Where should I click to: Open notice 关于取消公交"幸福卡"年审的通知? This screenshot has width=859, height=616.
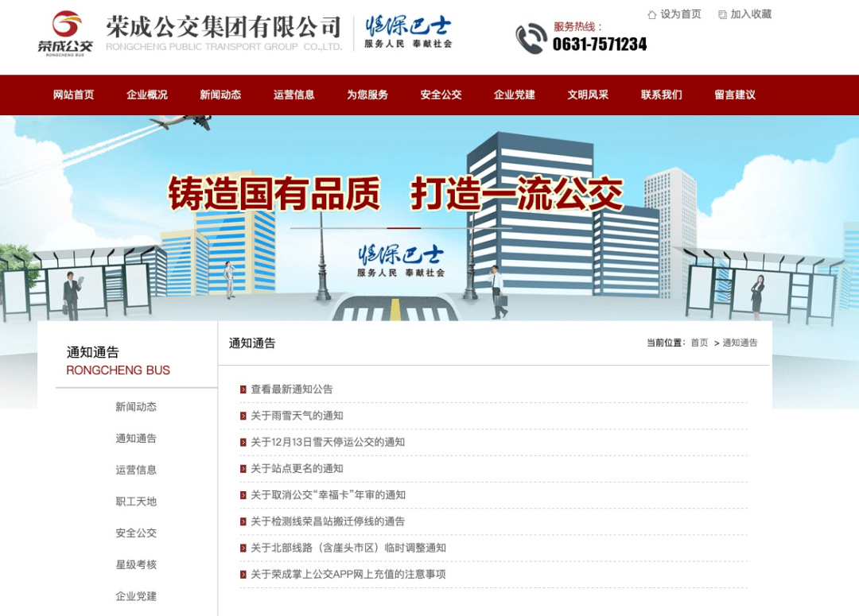tap(328, 495)
